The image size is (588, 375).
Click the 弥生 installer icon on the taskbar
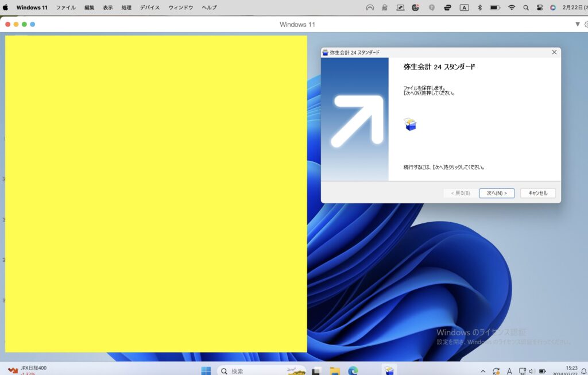[389, 370]
